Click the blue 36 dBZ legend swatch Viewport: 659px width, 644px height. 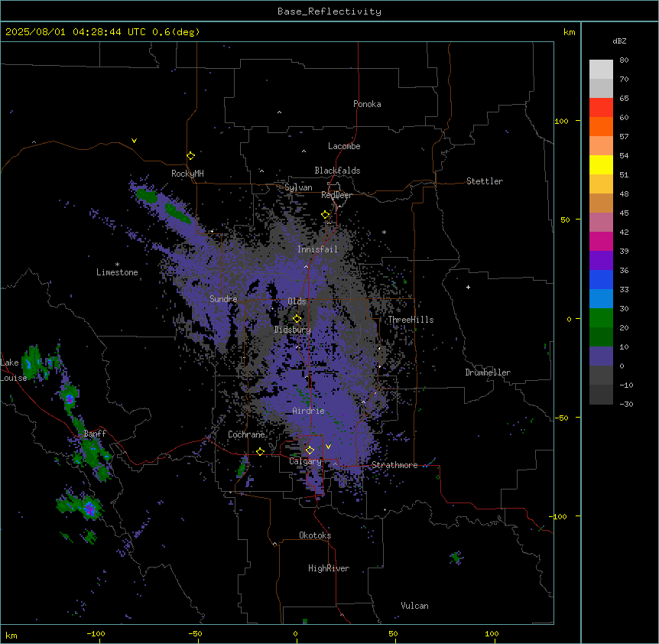point(601,279)
